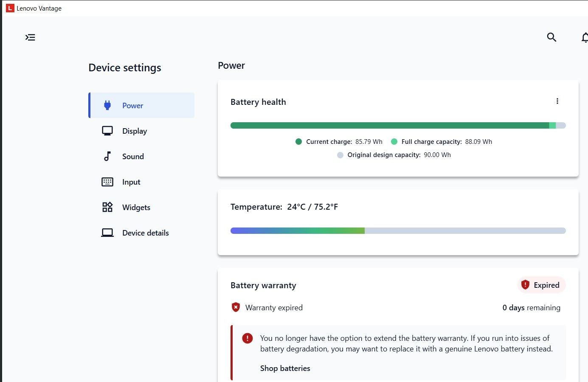
Task: Click the Power plug icon
Action: tap(107, 105)
